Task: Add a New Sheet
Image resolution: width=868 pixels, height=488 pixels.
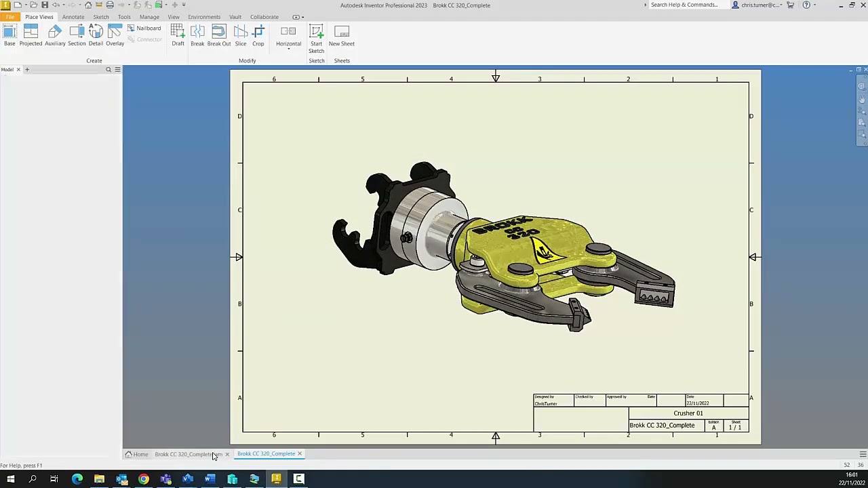Action: (342, 36)
